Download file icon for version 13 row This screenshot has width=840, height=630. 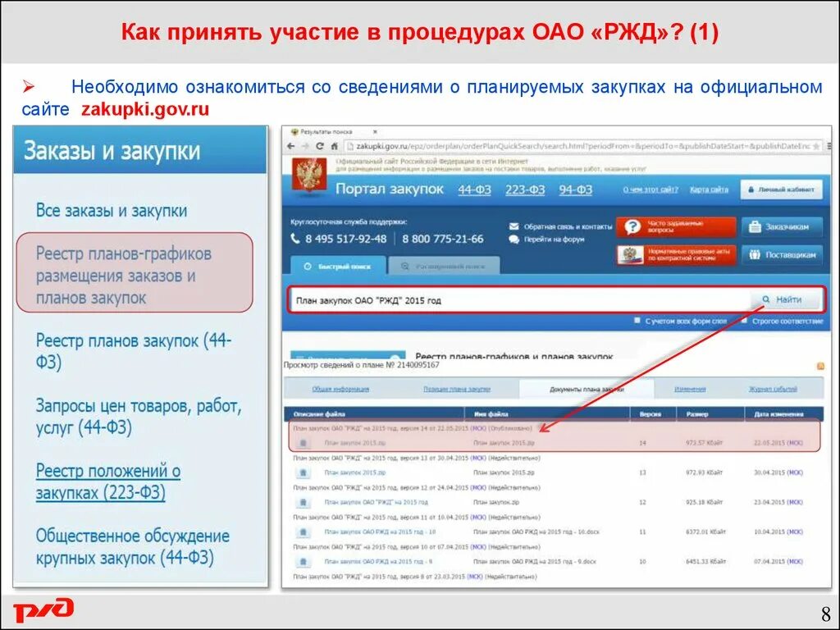coord(304,473)
